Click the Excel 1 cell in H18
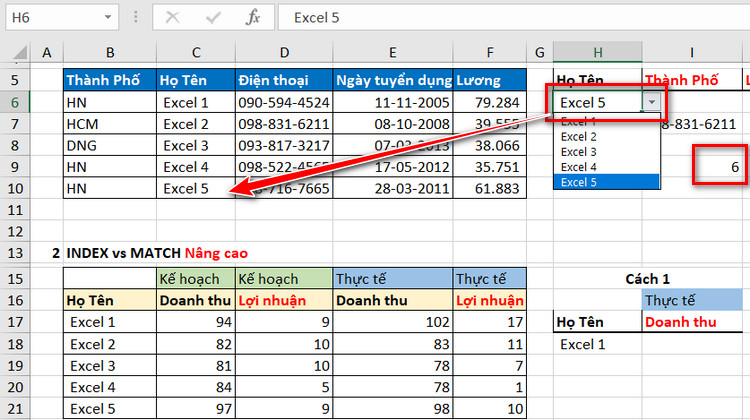The height and width of the screenshot is (420, 750). coord(597,344)
